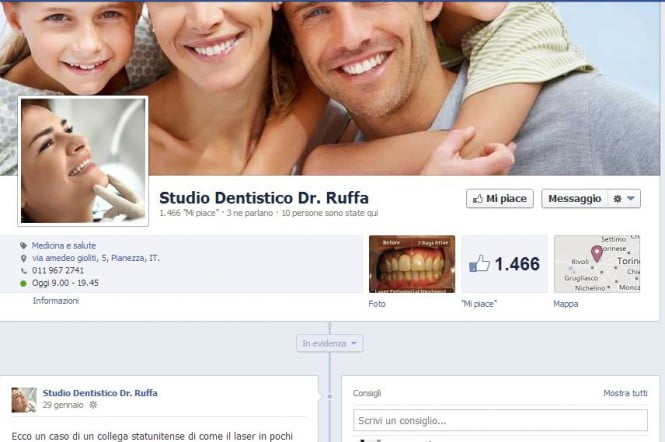This screenshot has height=442, width=665.
Task: Open the Foto teeth before-after thumbnail
Action: 412,264
